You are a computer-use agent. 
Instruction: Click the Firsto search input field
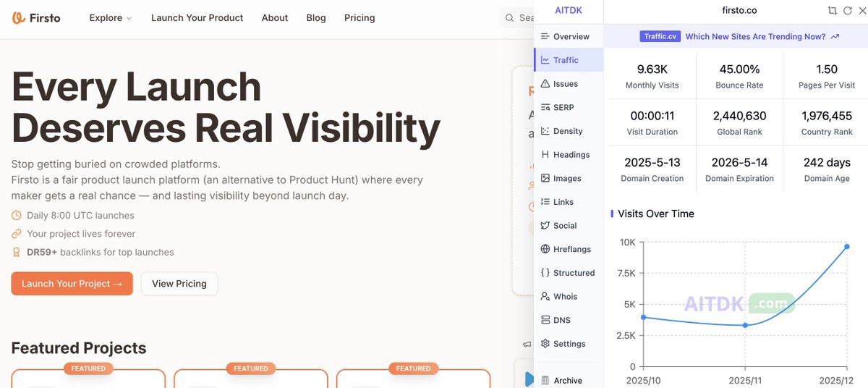pos(518,17)
